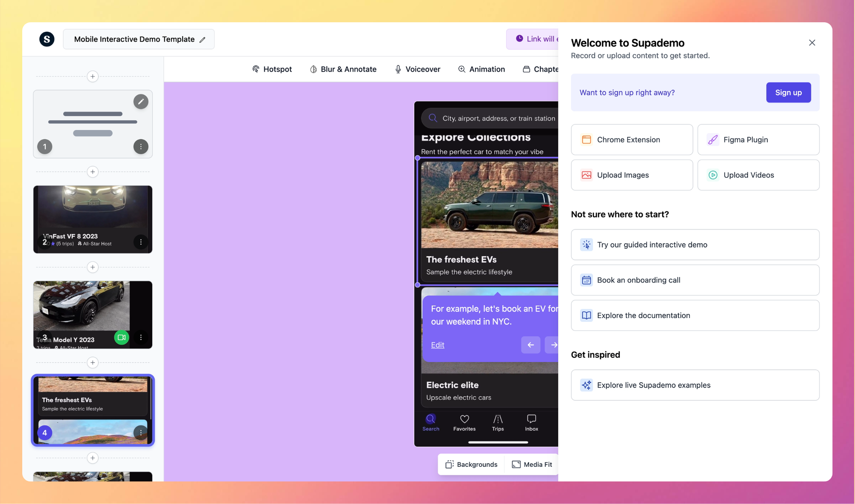Open Media Fit options
The width and height of the screenshot is (855, 504).
pos(532,464)
